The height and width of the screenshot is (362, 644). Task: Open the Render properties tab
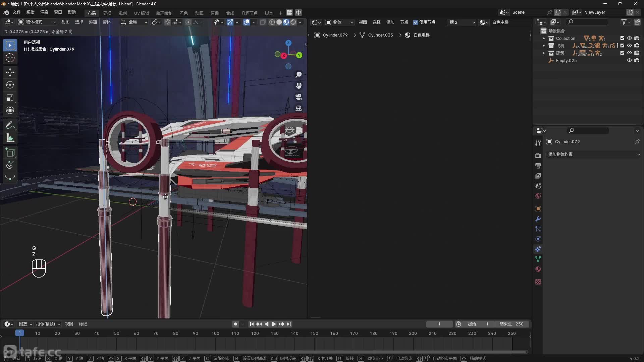pos(538,156)
